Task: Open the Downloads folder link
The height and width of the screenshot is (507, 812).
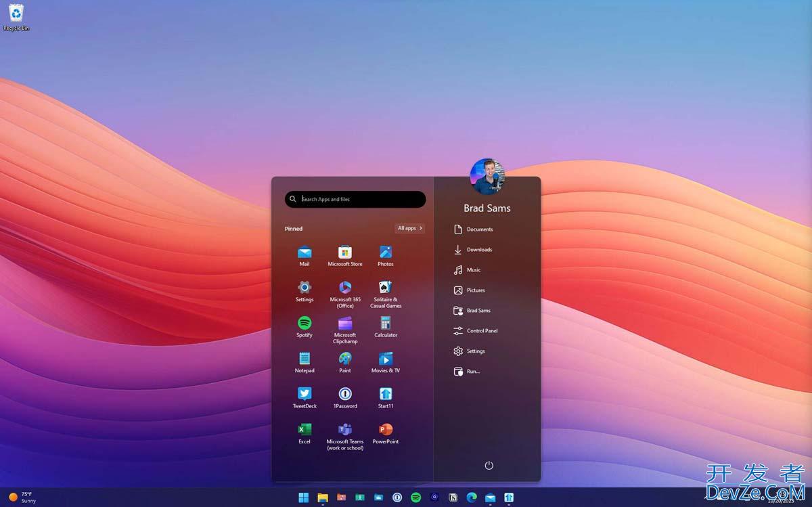Action: coord(473,250)
